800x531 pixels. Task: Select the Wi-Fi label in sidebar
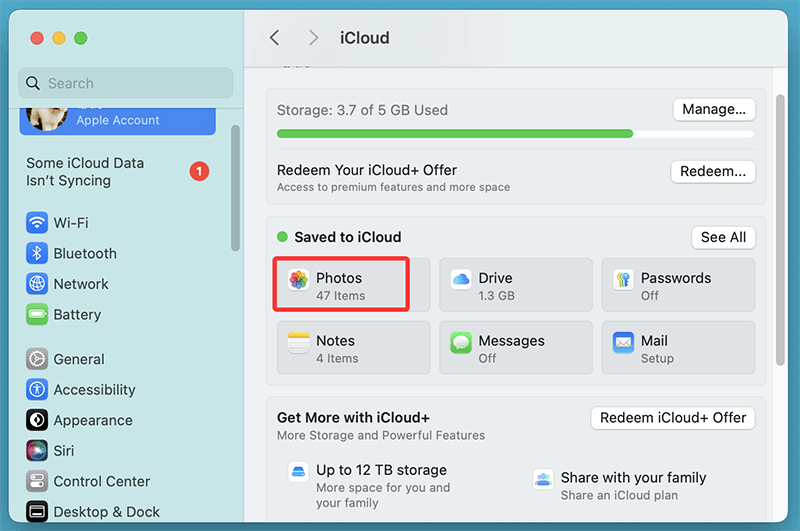click(x=71, y=223)
